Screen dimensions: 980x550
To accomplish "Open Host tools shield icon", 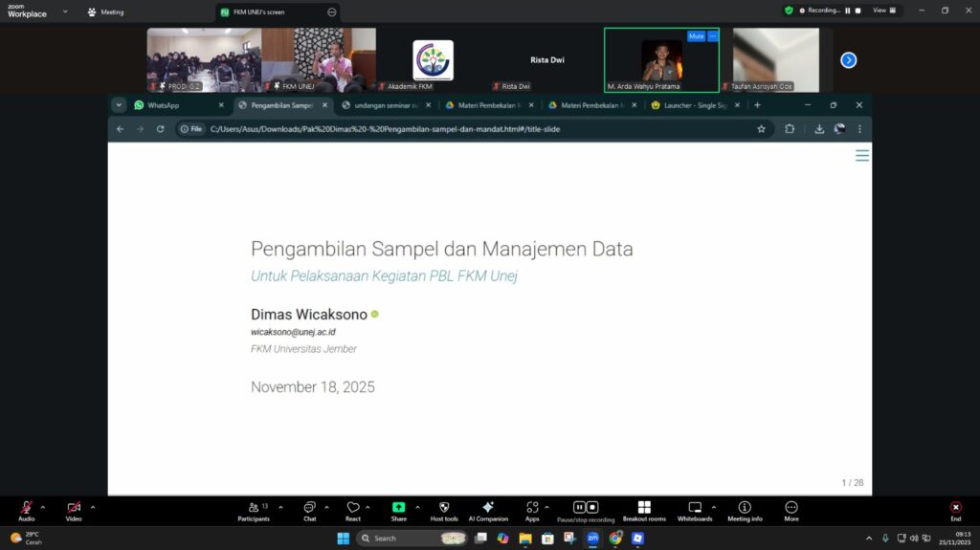I will coord(444,509).
